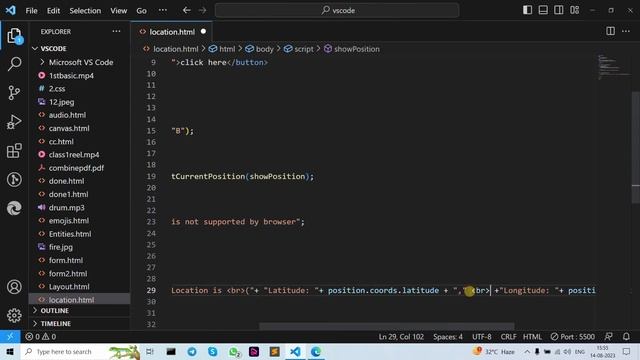Image resolution: width=640 pixels, height=360 pixels.
Task: Open Sublime Text from the taskbar
Action: coord(275,351)
